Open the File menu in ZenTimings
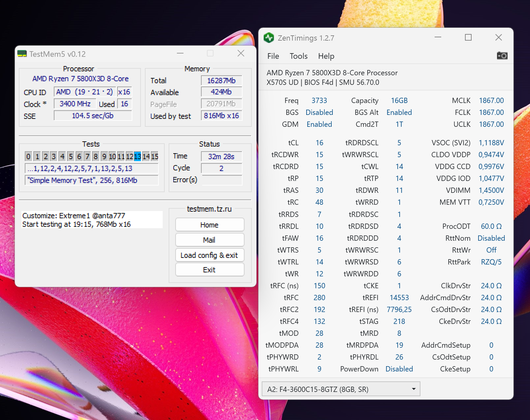 tap(273, 56)
